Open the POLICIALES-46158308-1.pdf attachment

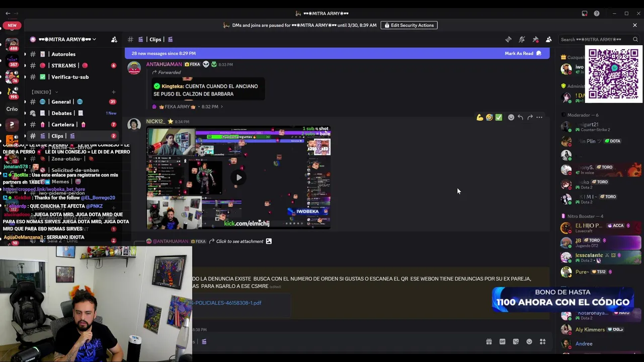tap(226, 303)
